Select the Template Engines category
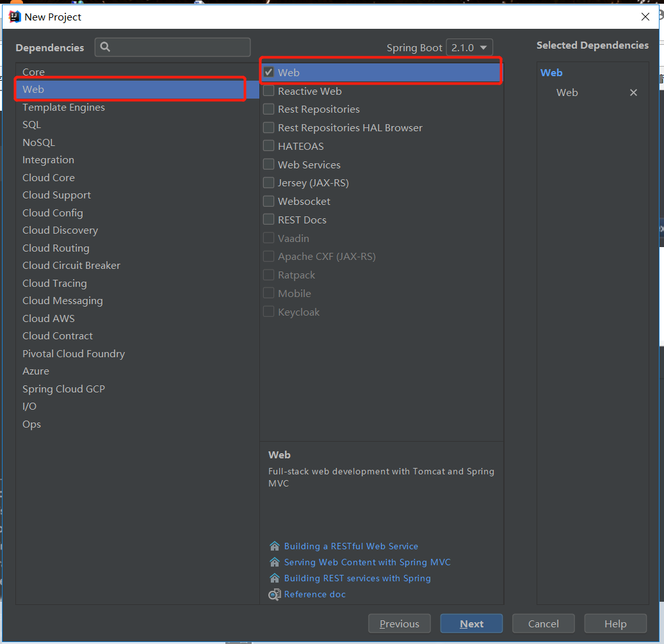664x644 pixels. [63, 107]
